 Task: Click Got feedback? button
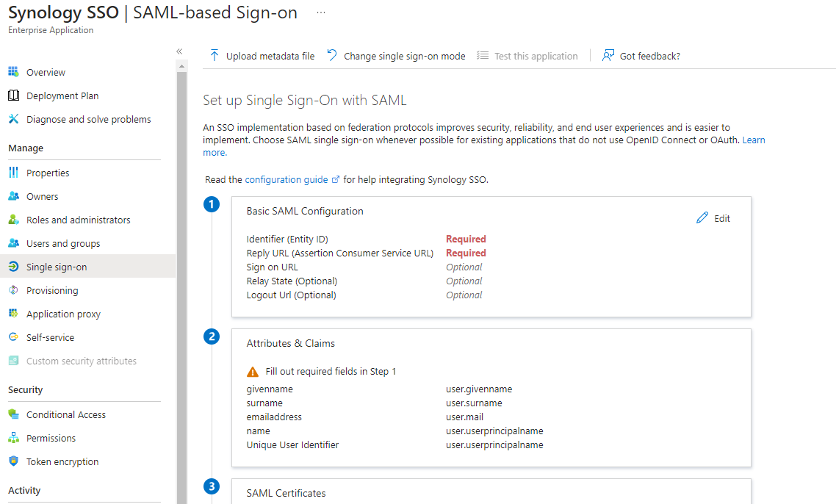[x=641, y=55]
